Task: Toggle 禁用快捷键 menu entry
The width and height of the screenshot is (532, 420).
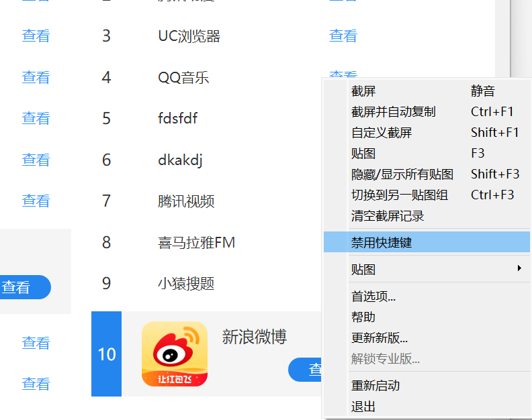Action: (427, 242)
